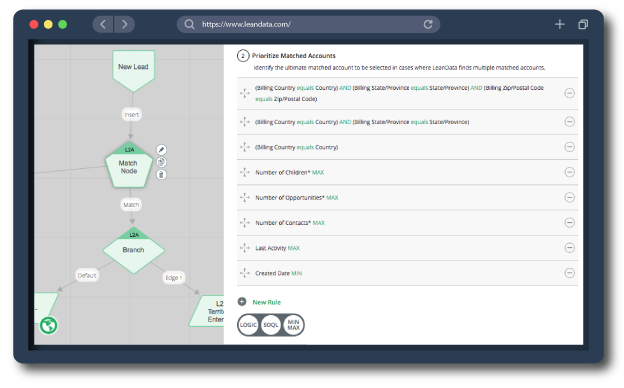The height and width of the screenshot is (388, 624).
Task: Click the Prioritize Matched Accounts heading
Action: point(294,56)
